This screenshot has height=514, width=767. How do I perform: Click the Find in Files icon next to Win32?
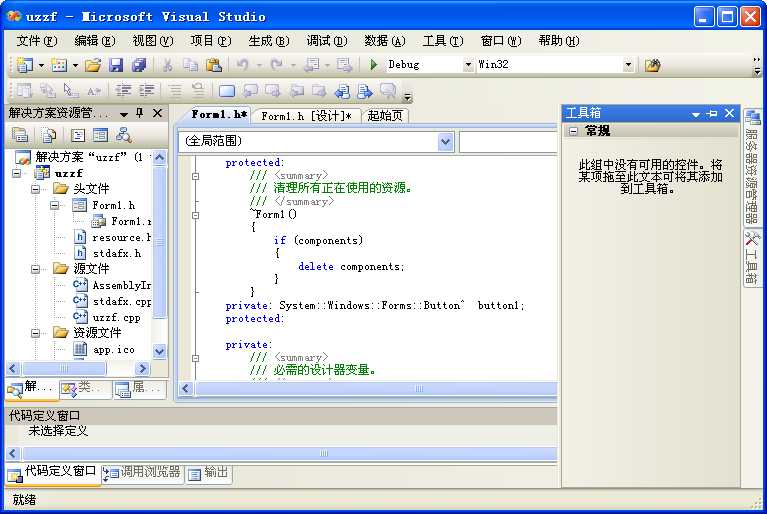652,65
